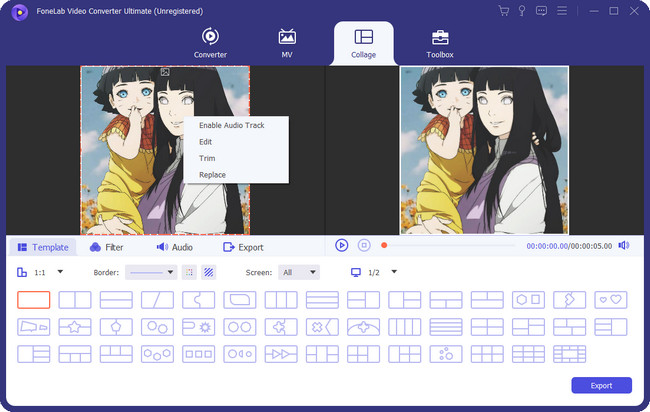
Task: Open the Converter module
Action: click(210, 43)
